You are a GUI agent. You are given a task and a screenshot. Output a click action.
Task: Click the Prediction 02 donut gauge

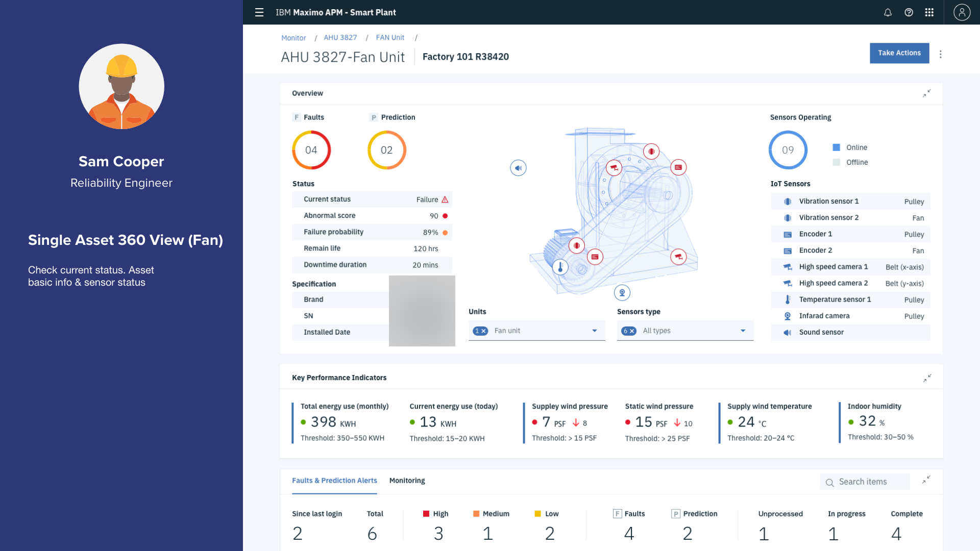pyautogui.click(x=387, y=150)
